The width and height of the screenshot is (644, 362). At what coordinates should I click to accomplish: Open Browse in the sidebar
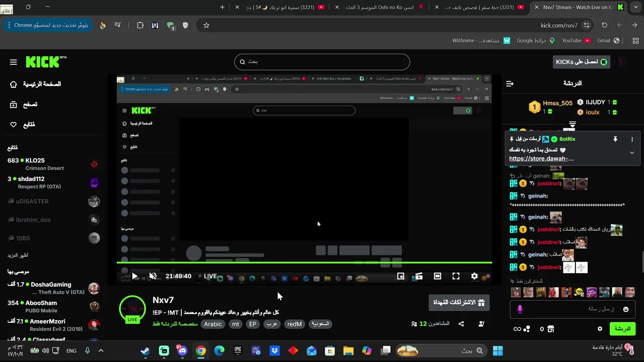pos(24,105)
